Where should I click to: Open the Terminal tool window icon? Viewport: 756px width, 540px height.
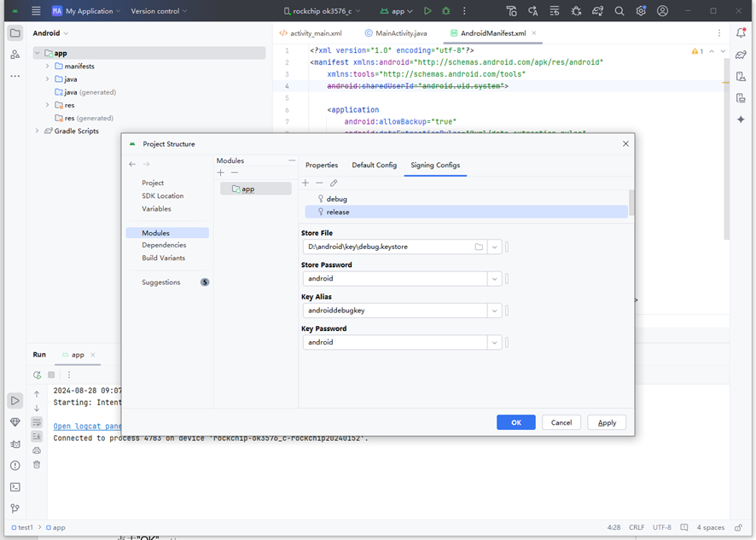(15, 487)
